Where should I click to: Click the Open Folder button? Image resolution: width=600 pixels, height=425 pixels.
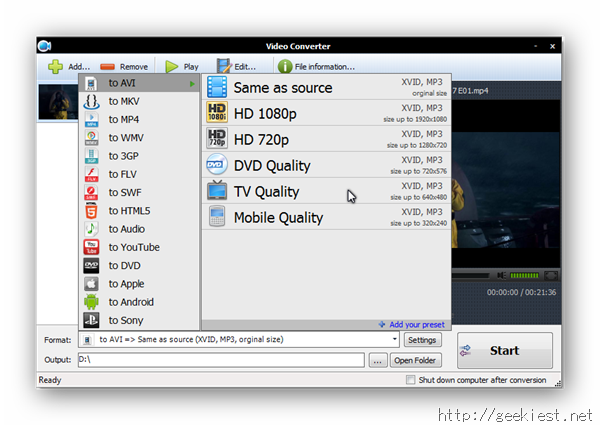pyautogui.click(x=415, y=360)
